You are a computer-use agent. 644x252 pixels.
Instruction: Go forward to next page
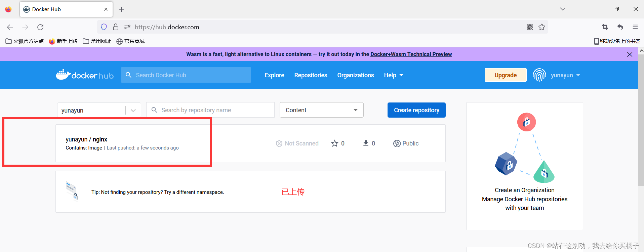point(25,27)
